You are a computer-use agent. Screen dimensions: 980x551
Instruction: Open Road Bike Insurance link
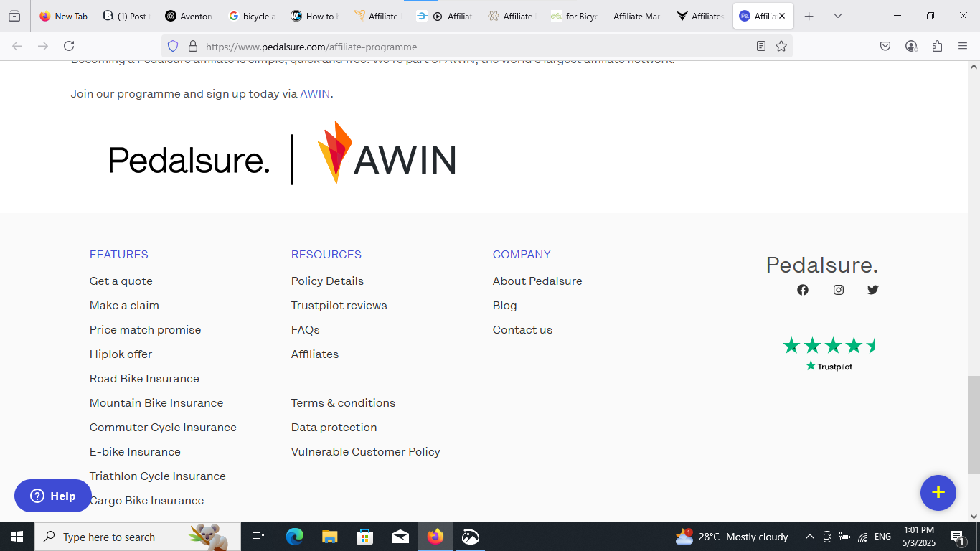[x=144, y=379]
